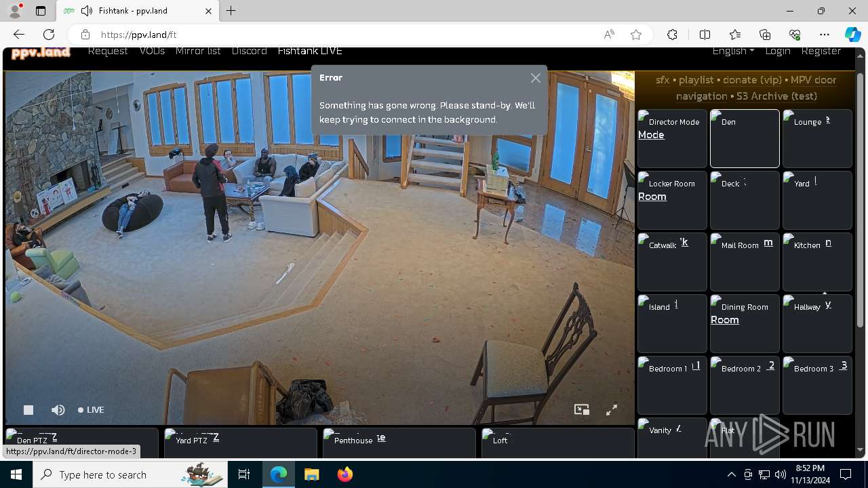The width and height of the screenshot is (868, 488).
Task: Open browser Collections
Action: (x=765, y=35)
